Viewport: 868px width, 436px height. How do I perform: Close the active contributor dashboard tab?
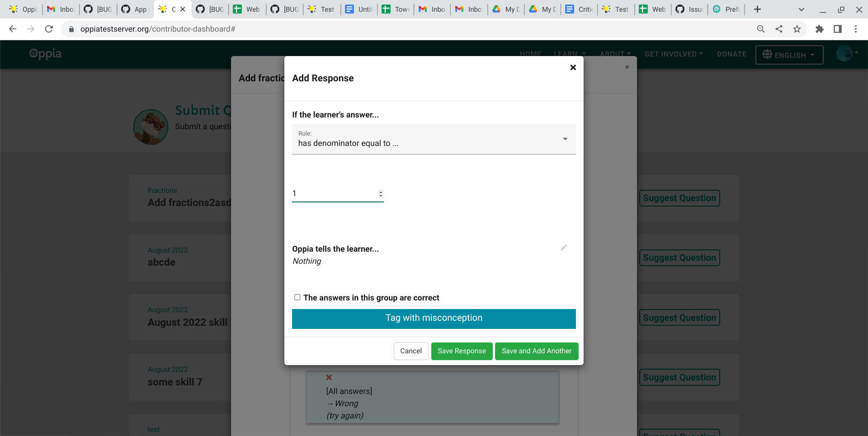183,9
